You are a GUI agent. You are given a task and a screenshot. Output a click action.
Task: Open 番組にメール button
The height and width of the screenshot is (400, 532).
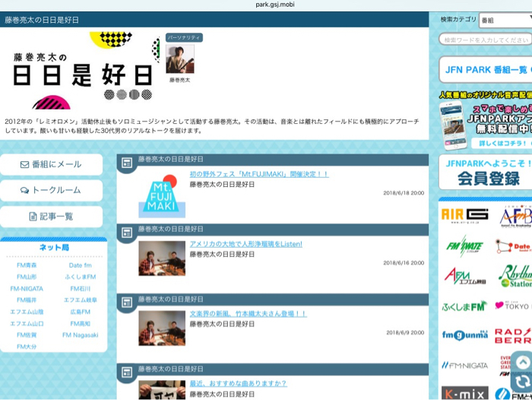(51, 164)
